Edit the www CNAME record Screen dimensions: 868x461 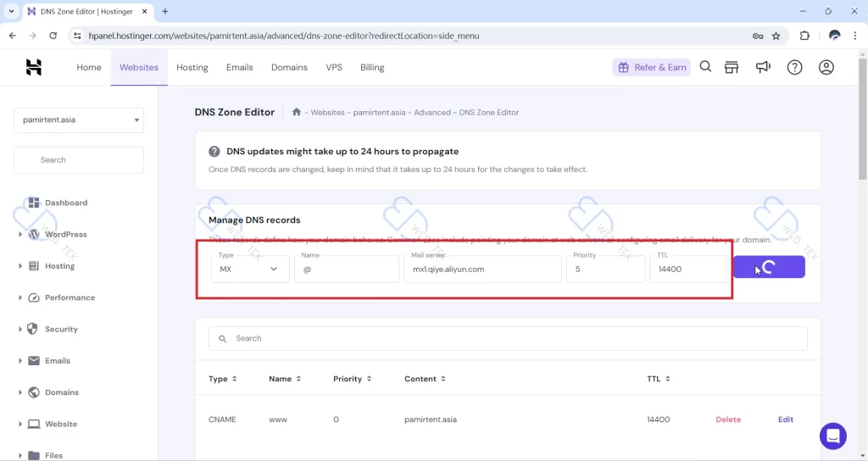[786, 419]
